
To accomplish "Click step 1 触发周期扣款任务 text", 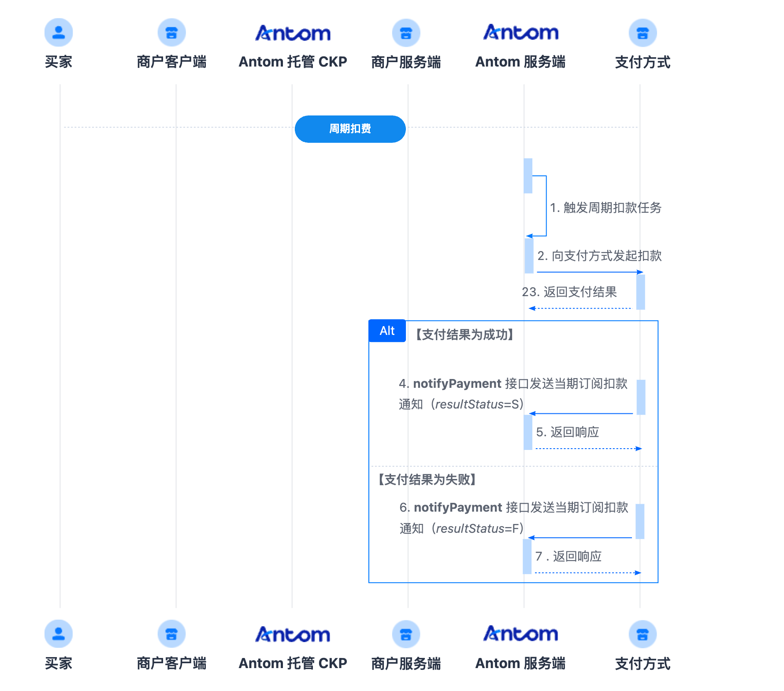I will (x=606, y=208).
